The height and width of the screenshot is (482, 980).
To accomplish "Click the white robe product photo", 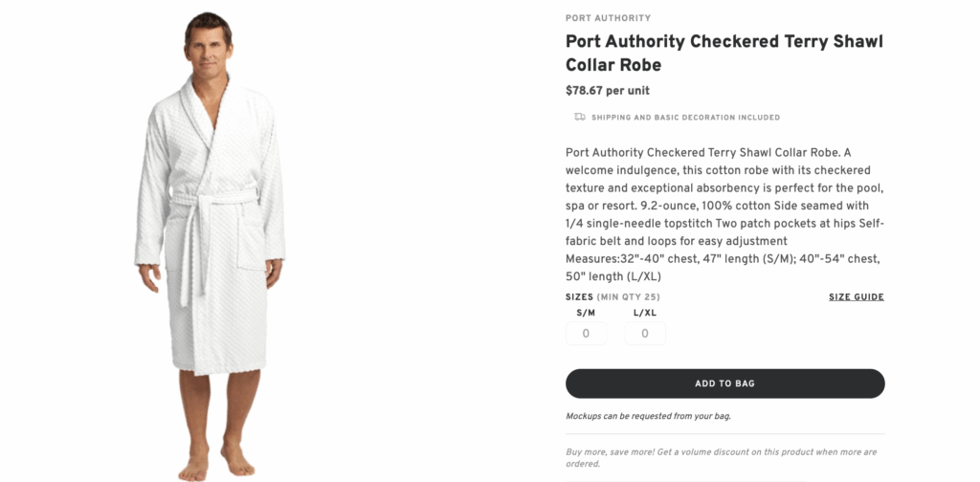I will coord(209,268).
